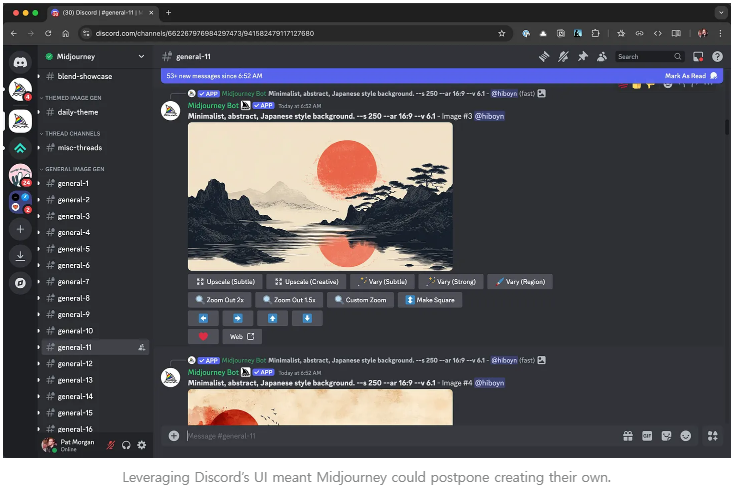Image resolution: width=738 pixels, height=492 pixels.
Task: Open browser three-dot menu
Action: (x=720, y=33)
